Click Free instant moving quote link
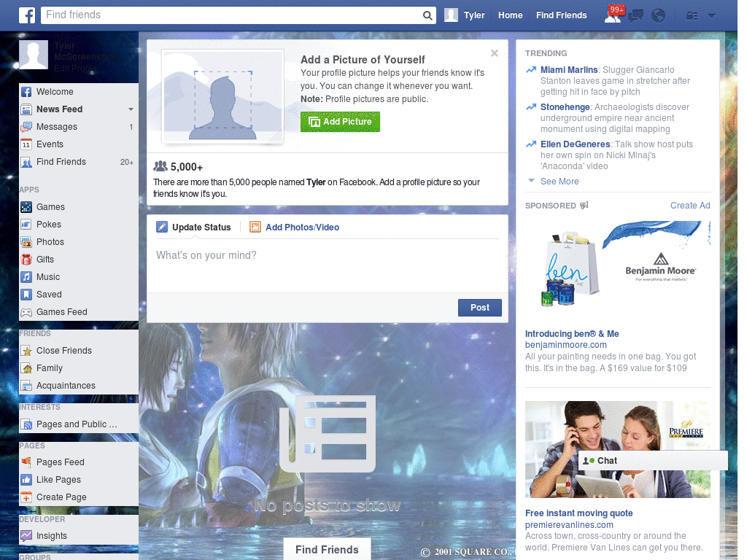This screenshot has width=747, height=560. [578, 513]
